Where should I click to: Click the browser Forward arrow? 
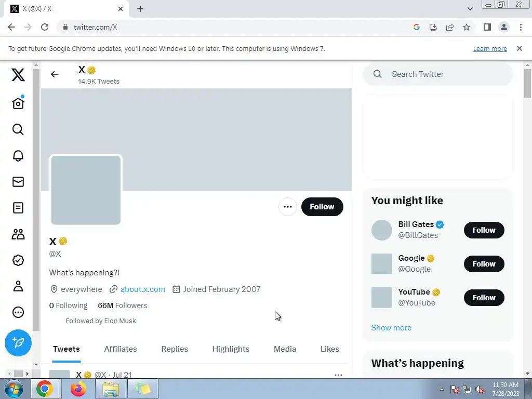28,27
